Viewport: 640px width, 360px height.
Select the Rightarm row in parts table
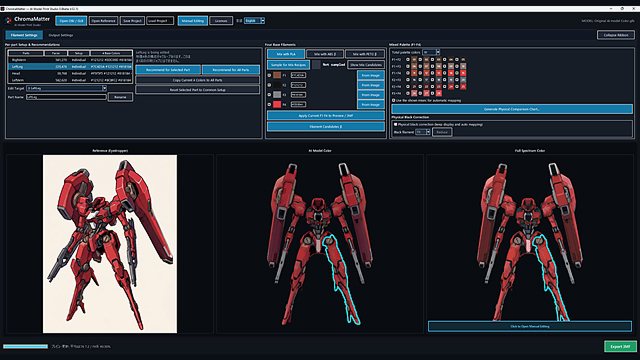pos(70,60)
